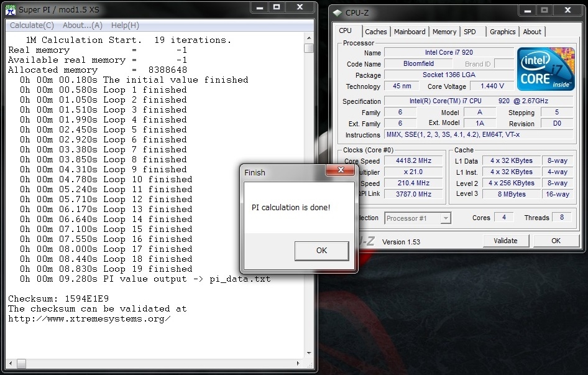Switch to the Mainboard tab
The width and height of the screenshot is (588, 375).
pyautogui.click(x=410, y=32)
